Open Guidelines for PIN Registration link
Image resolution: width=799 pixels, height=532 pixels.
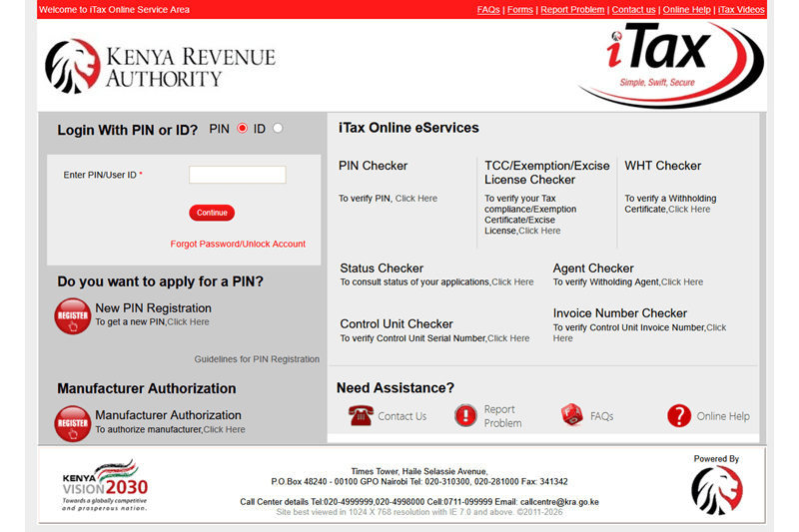(257, 359)
